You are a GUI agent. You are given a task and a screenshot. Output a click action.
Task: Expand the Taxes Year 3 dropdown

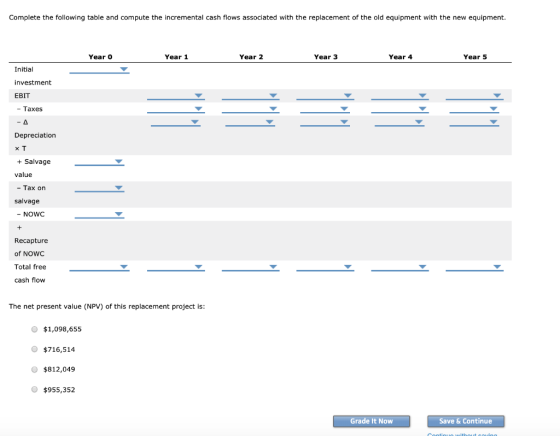(x=325, y=109)
